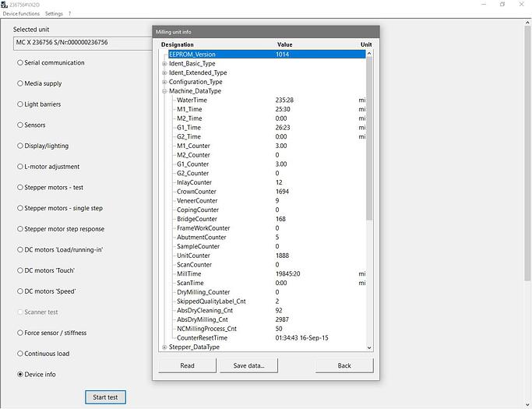This screenshot has height=409, width=532.
Task: Click the app icon in title bar
Action: pos(4,4)
